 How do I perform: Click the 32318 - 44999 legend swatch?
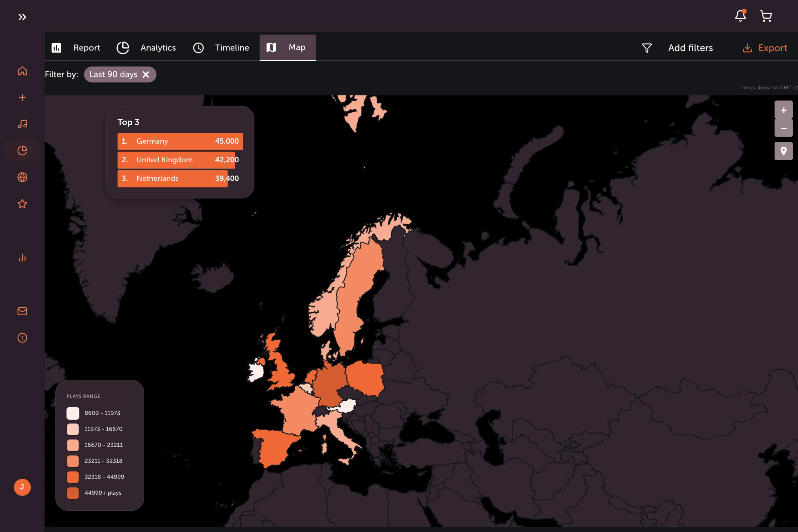point(73,477)
